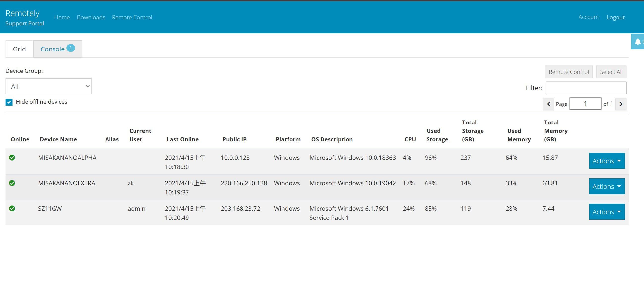Click the Logout link
This screenshot has width=644, height=296.
(616, 17)
